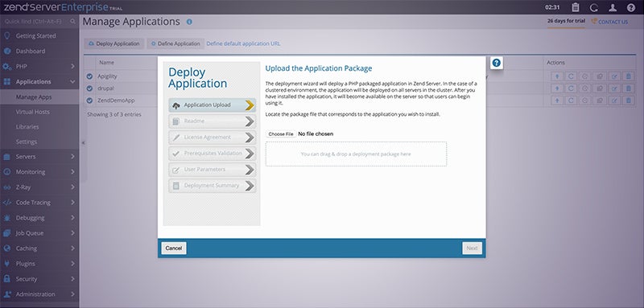
Task: Delete ZendDemoApp via its trash icon
Action: (628, 100)
